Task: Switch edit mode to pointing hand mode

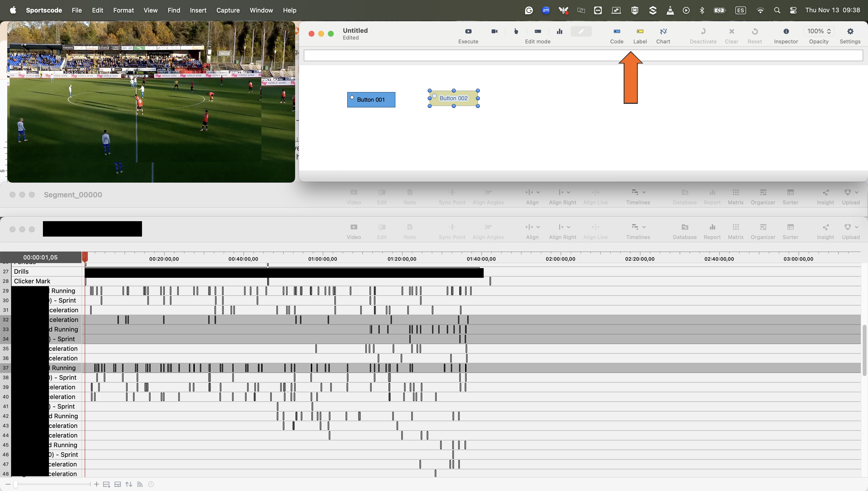Action: click(x=516, y=31)
